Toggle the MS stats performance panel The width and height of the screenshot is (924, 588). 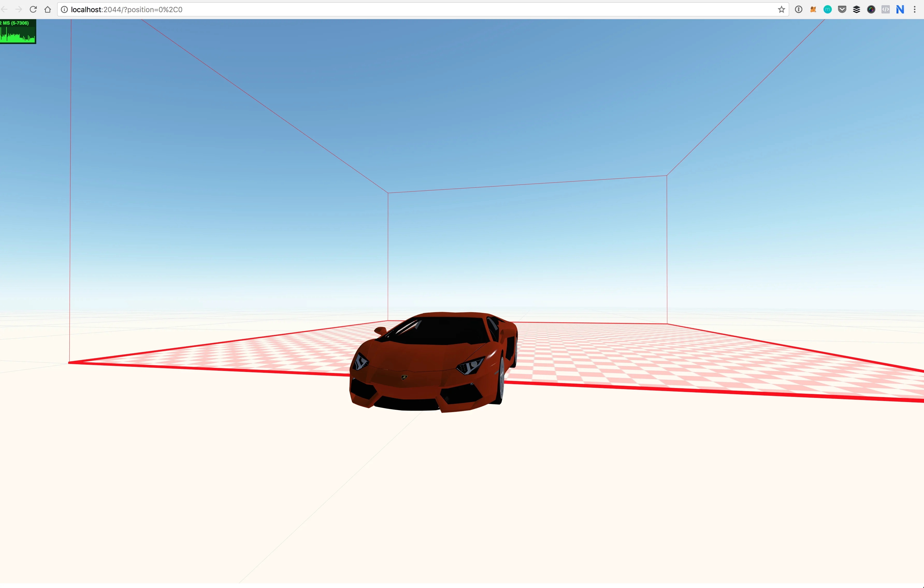[18, 32]
